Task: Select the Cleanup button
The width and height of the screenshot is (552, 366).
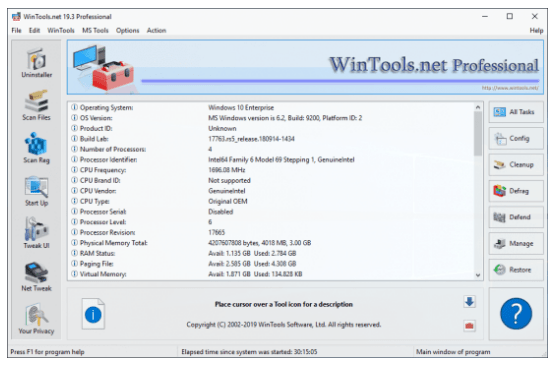Action: point(516,165)
